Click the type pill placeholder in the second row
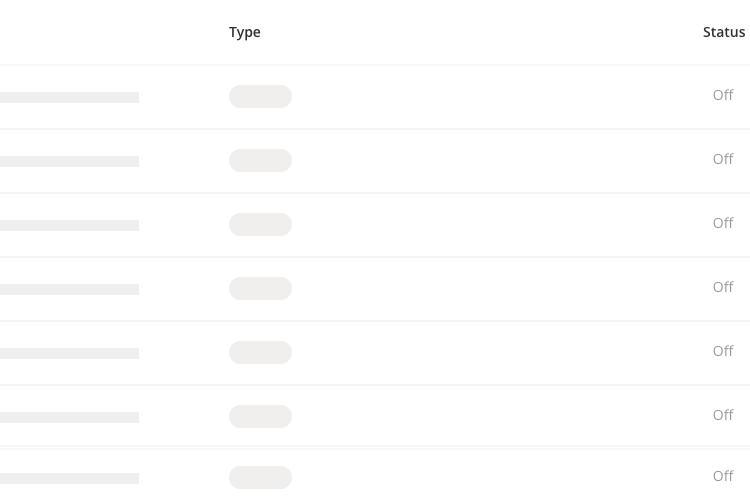This screenshot has width=750, height=500. click(260, 161)
